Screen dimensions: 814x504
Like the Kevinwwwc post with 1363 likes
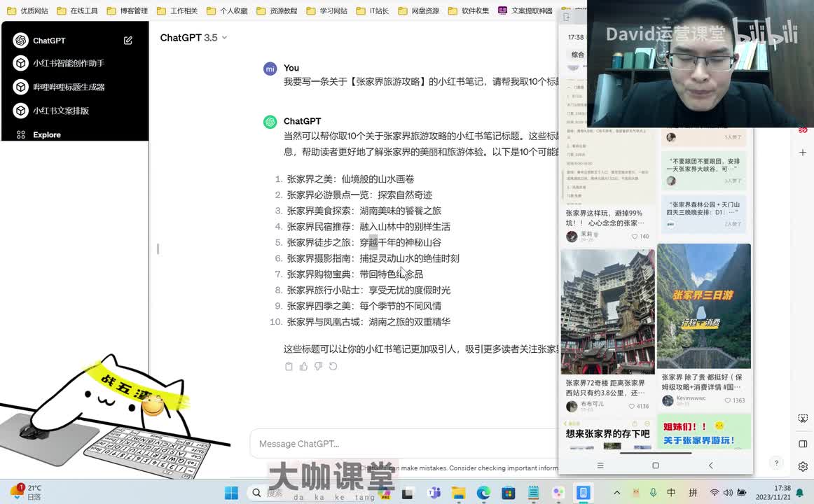pos(727,400)
